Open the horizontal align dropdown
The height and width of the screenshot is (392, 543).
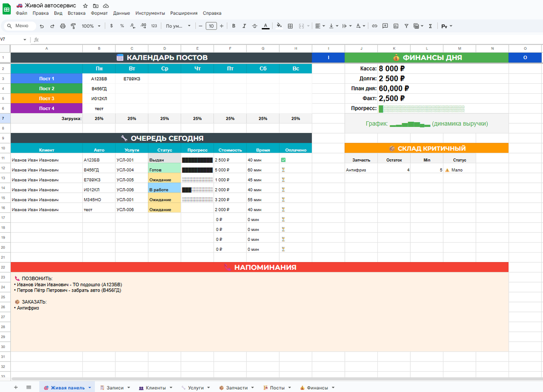pyautogui.click(x=320, y=26)
